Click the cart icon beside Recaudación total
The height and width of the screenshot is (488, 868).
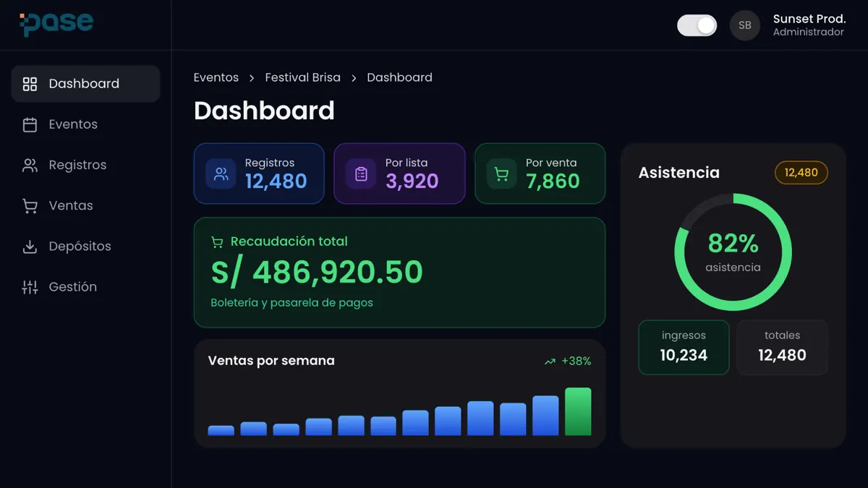(x=217, y=242)
